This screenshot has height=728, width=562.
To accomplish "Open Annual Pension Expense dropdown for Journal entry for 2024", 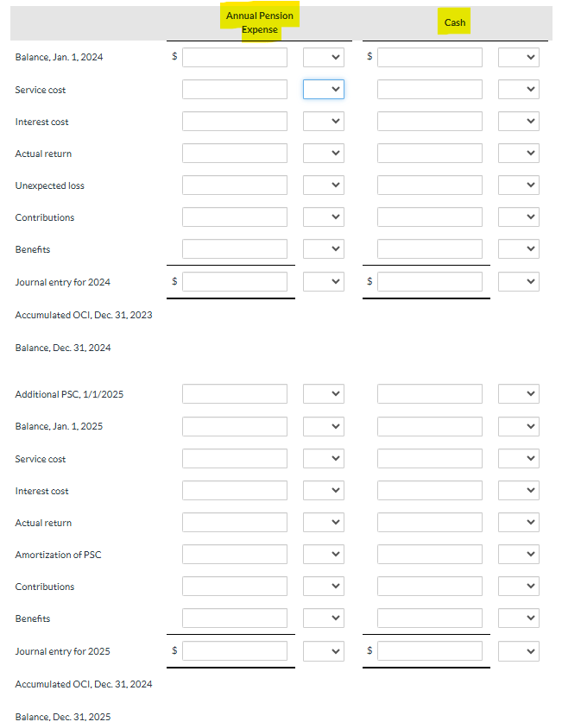I will tap(324, 281).
